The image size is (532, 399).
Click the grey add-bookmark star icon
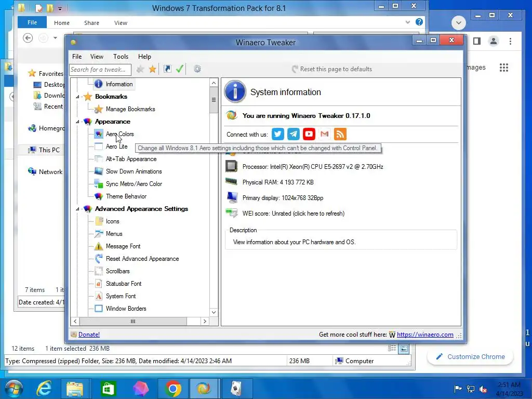tap(140, 69)
